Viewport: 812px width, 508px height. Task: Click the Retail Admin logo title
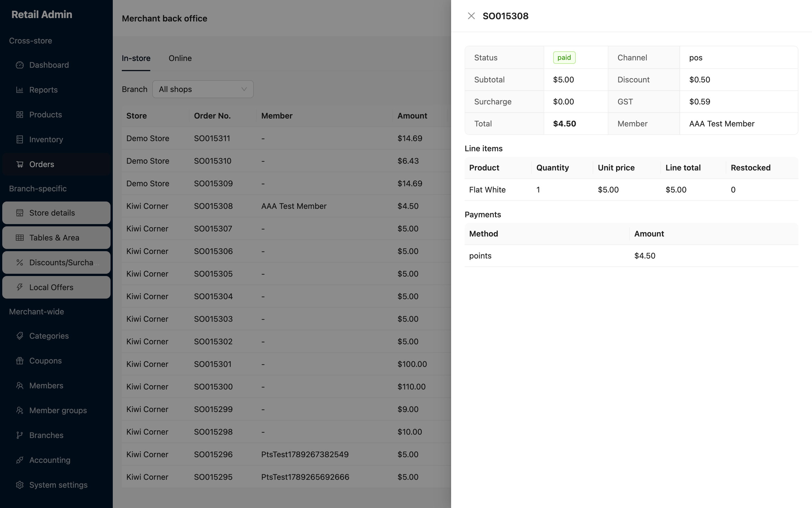[x=42, y=14]
